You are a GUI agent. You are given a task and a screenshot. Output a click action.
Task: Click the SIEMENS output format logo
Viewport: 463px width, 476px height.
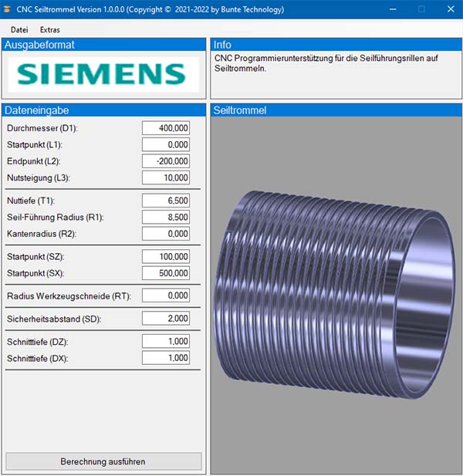click(x=103, y=74)
